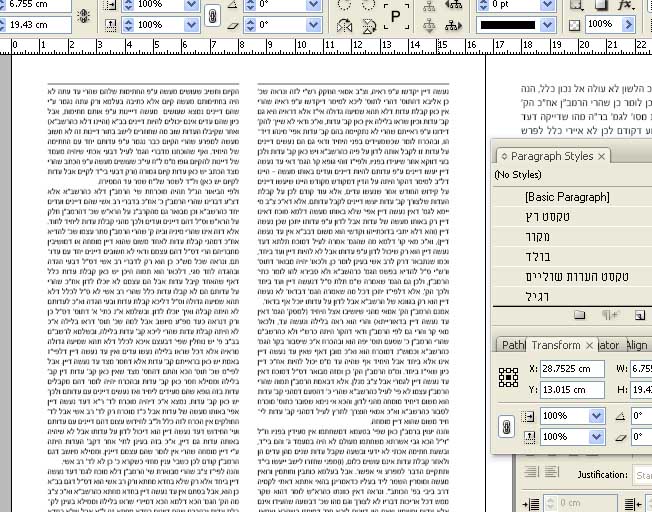Toggle constrain scaling chain in control bar
This screenshot has height=512, width=652.
(212, 17)
